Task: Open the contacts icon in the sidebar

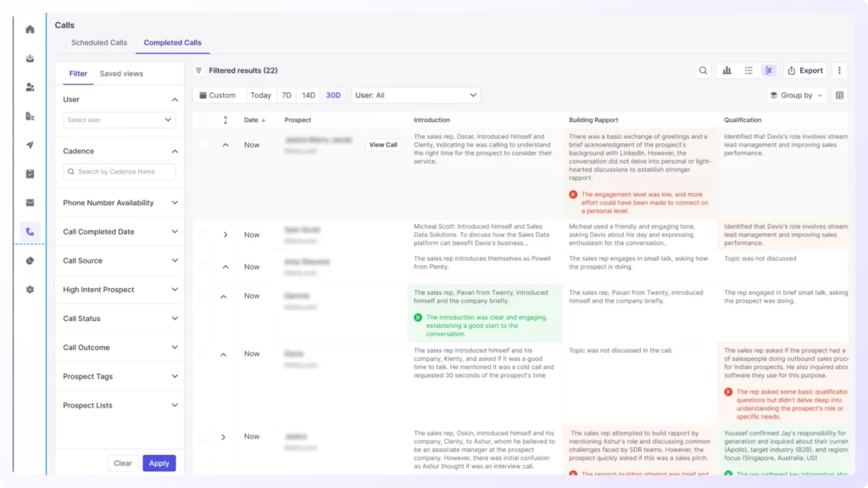Action: pyautogui.click(x=31, y=87)
